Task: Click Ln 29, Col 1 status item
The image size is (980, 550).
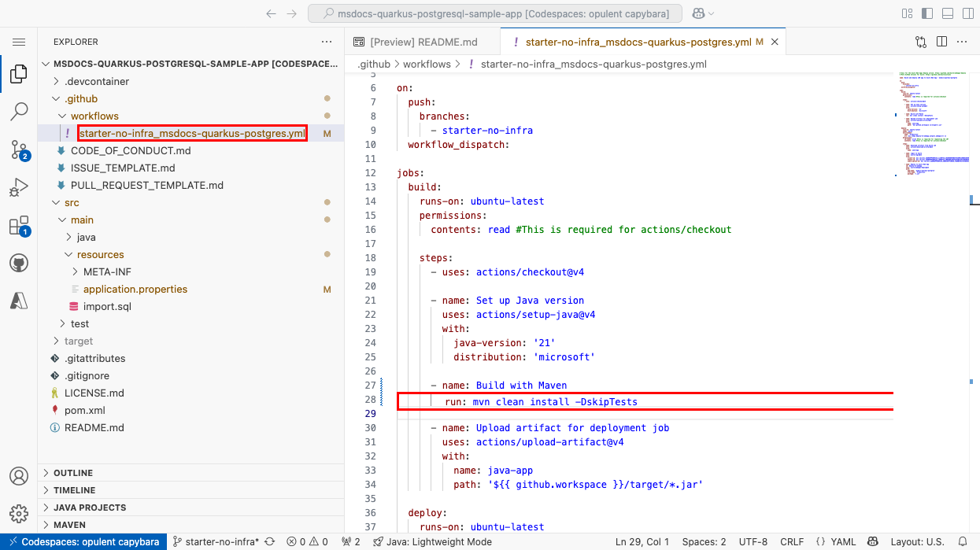Action: (642, 541)
